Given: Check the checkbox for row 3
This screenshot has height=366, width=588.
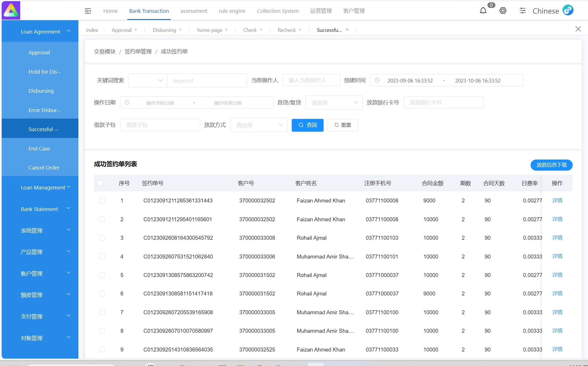Looking at the screenshot, I should coord(102,238).
